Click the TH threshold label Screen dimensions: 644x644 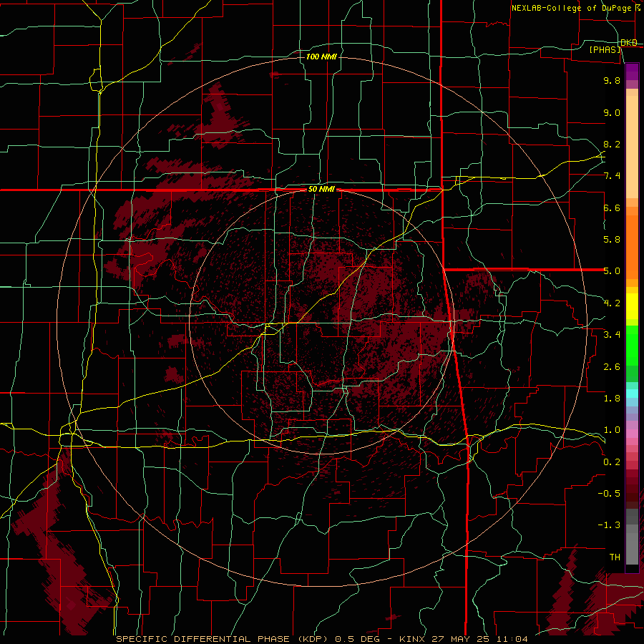[x=615, y=557]
